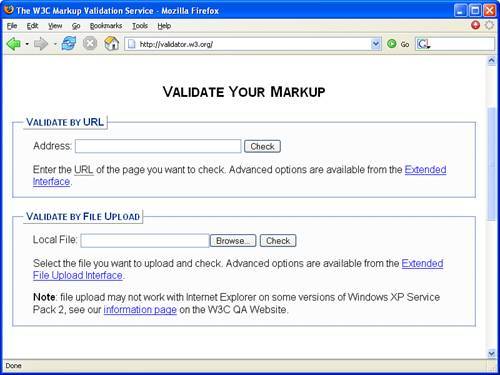Click the search engine icon in search box
The width and height of the screenshot is (500, 375).
(423, 44)
